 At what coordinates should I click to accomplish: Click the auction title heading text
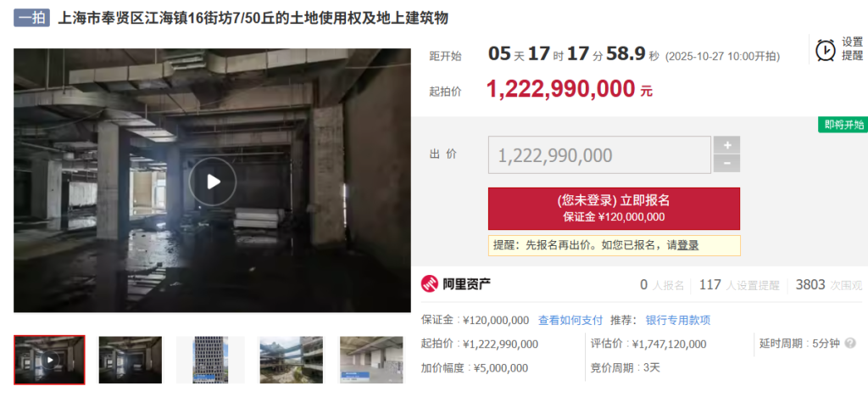253,19
